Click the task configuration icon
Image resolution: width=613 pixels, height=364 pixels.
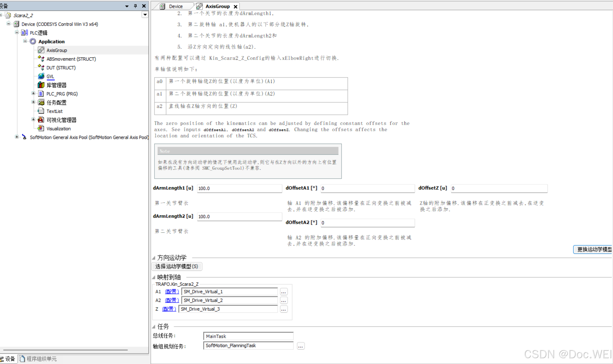41,103
